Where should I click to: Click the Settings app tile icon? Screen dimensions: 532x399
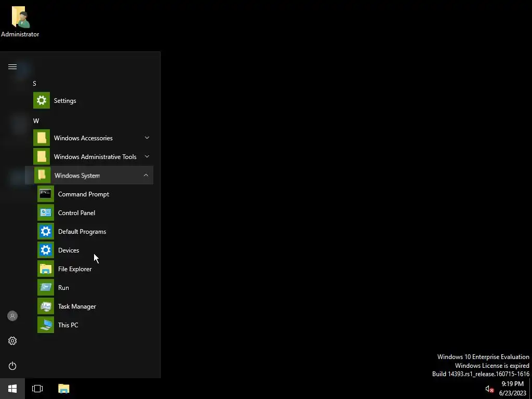click(42, 100)
